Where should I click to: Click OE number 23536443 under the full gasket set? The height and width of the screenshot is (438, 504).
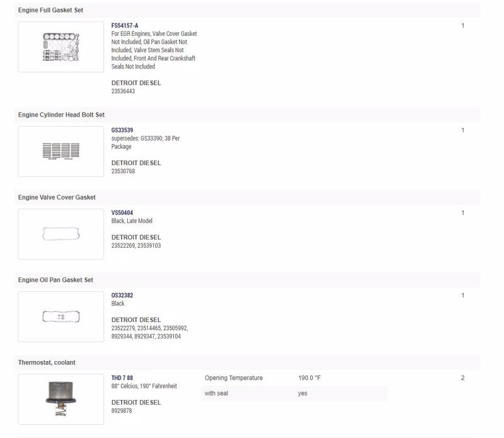pos(123,91)
